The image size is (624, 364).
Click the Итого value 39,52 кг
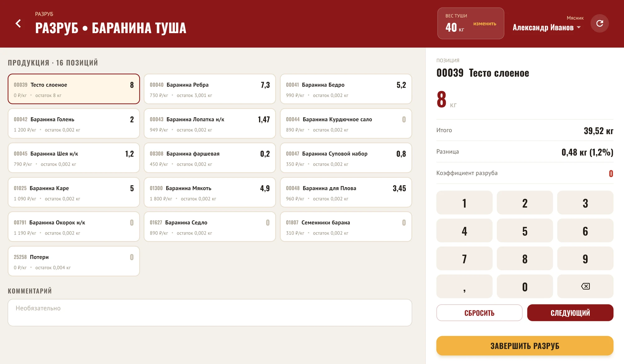click(x=598, y=131)
